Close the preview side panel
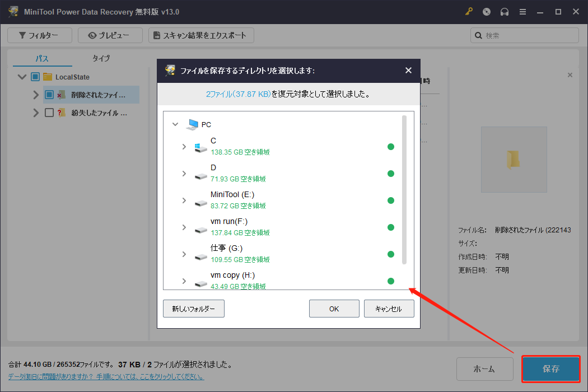Image resolution: width=588 pixels, height=392 pixels. (570, 75)
